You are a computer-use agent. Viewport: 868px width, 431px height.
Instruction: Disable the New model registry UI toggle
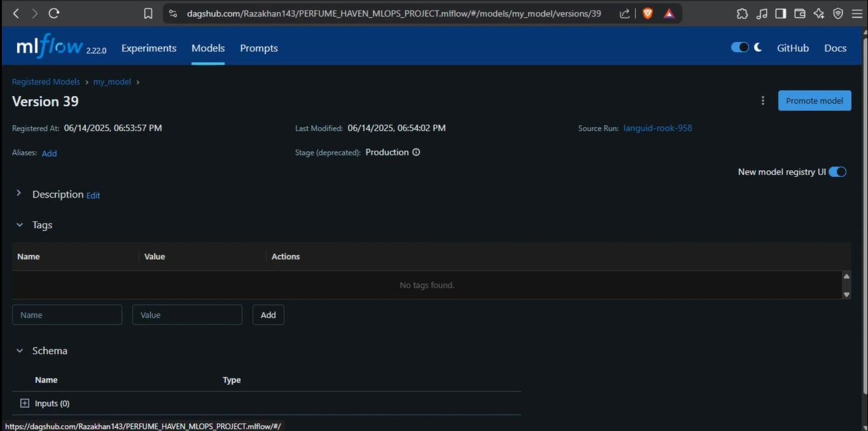pos(837,172)
